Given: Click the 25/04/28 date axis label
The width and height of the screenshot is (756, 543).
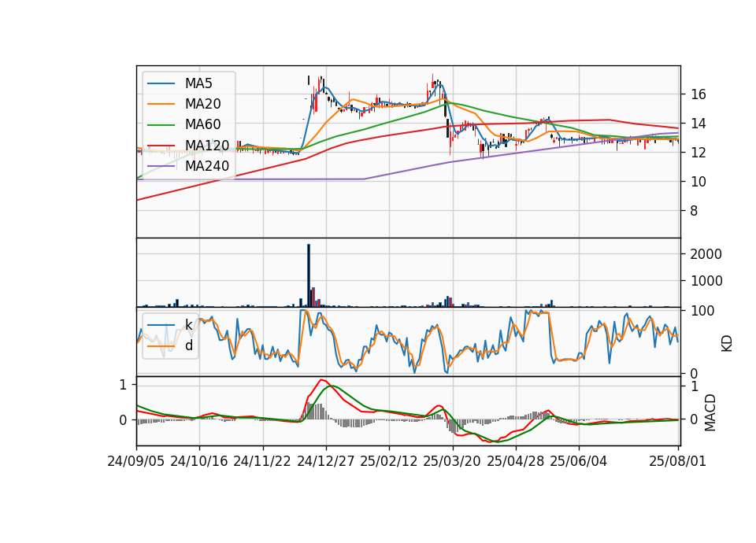Looking at the screenshot, I should 515,461.
